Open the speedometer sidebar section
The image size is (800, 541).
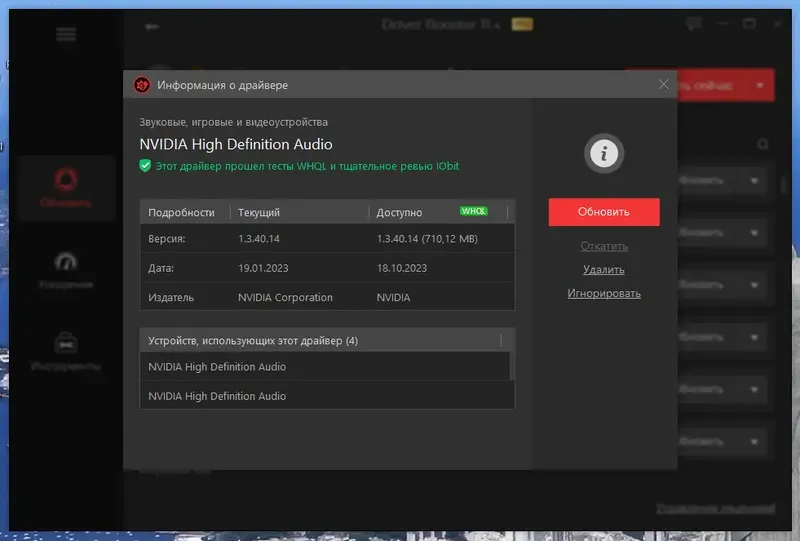[66, 270]
